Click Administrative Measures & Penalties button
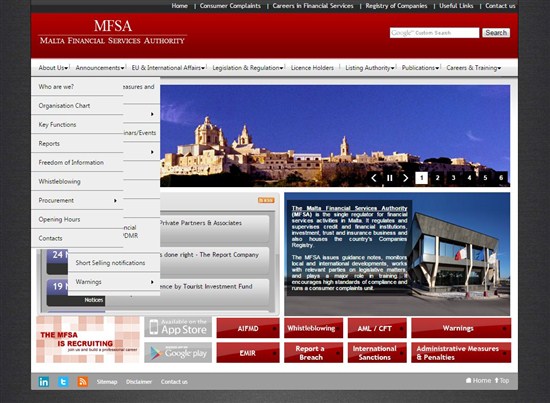Image resolution: width=550 pixels, height=403 pixels. [461, 353]
